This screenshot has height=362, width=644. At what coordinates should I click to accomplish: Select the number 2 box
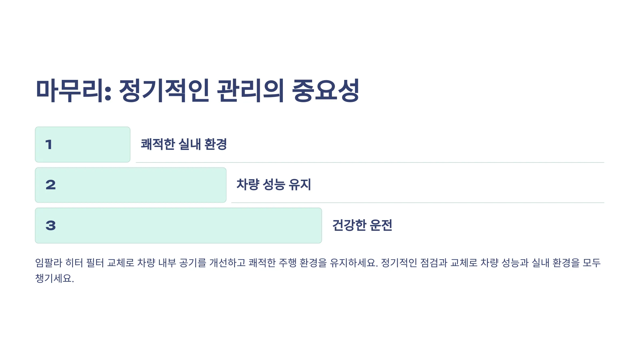click(x=131, y=185)
